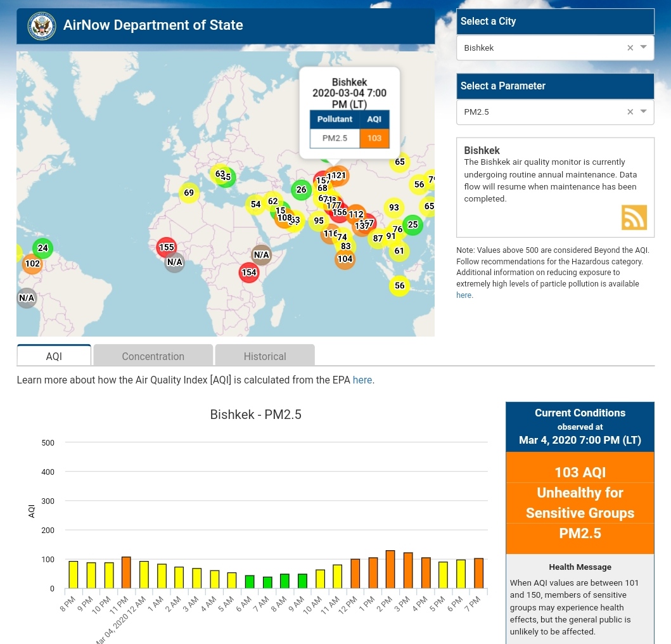Screen dimensions: 671x644
Task: Click the yellow map marker showing 69
Action: click(189, 193)
